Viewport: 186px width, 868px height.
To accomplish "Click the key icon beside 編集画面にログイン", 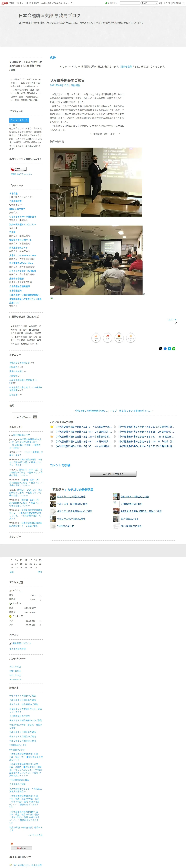I will click(10, 643).
